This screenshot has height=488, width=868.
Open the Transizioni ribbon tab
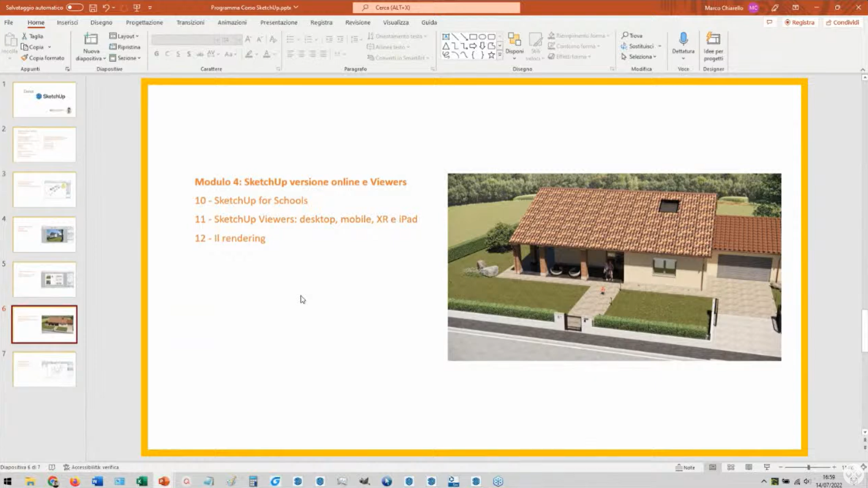[x=190, y=22]
